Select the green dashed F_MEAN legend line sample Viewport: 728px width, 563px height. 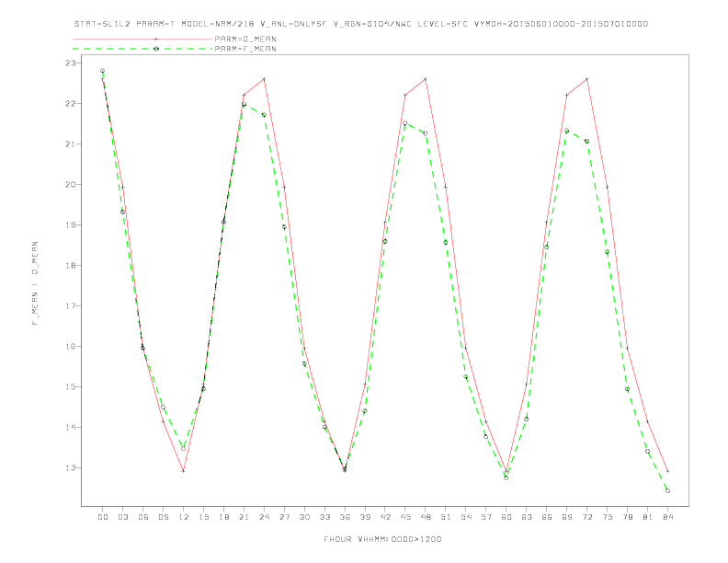click(x=142, y=49)
